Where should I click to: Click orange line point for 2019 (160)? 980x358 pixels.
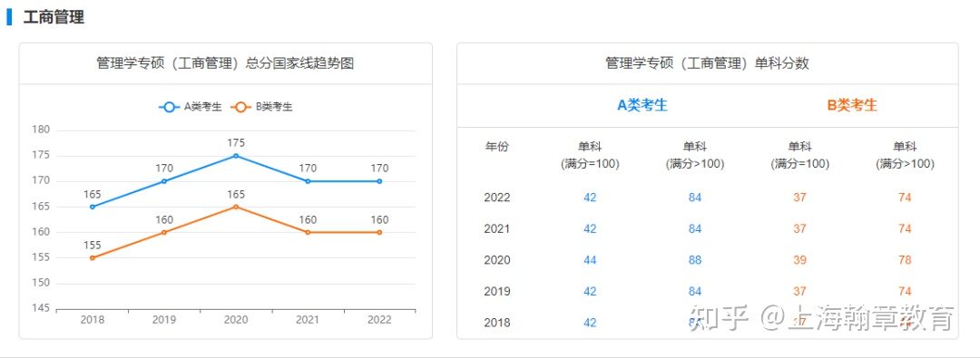pos(164,232)
